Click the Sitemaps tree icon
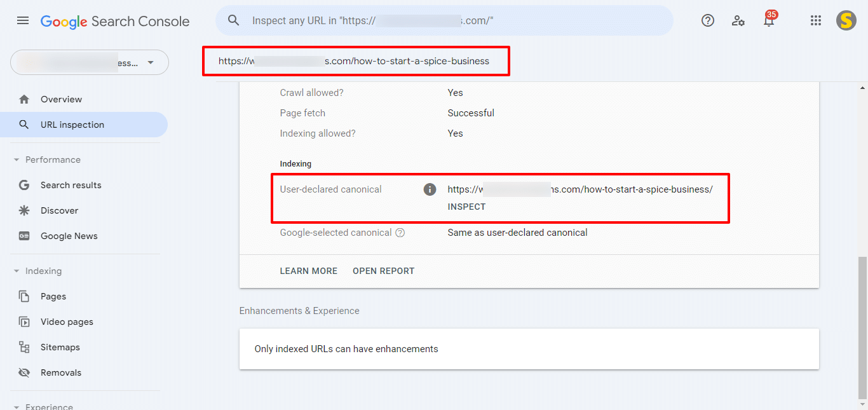 point(24,347)
